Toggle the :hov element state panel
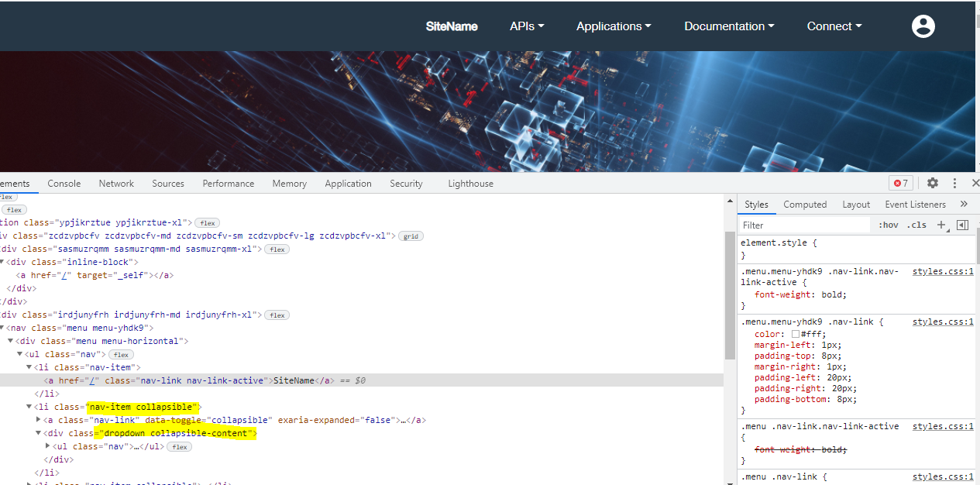The height and width of the screenshot is (485, 980). coord(888,225)
